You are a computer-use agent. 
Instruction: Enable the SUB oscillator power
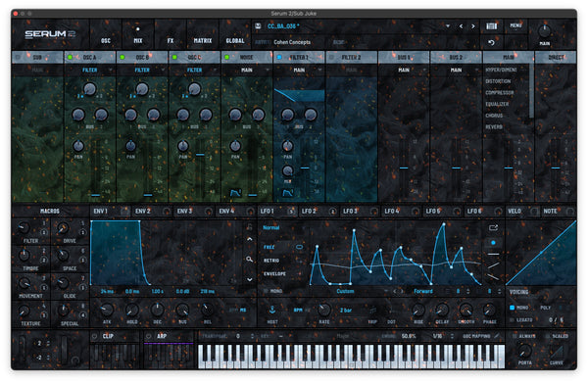click(x=18, y=57)
